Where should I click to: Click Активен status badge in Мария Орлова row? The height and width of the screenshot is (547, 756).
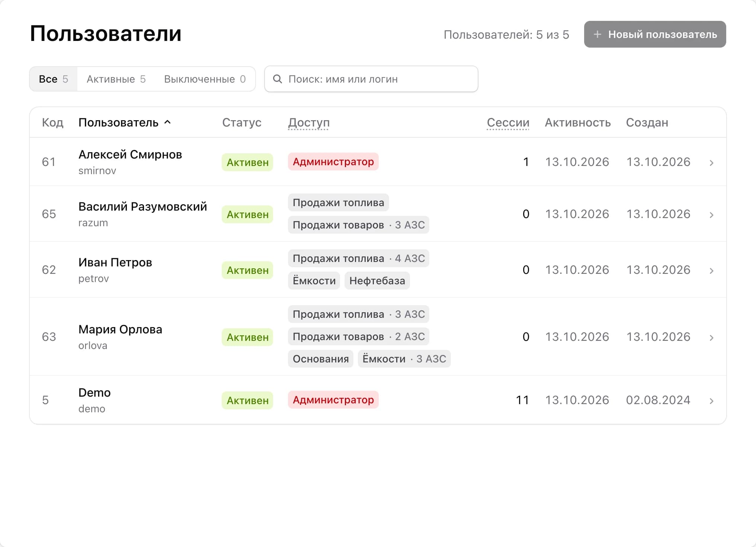247,337
